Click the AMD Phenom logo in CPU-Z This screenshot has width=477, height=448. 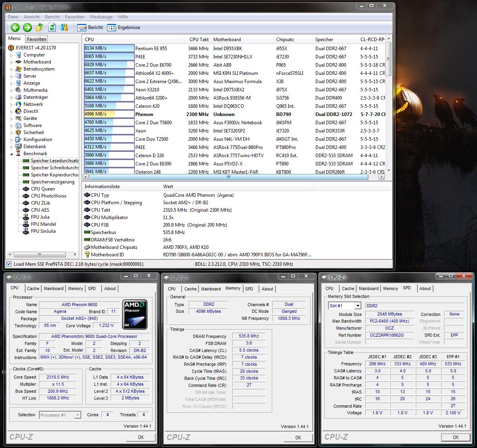tap(135, 314)
